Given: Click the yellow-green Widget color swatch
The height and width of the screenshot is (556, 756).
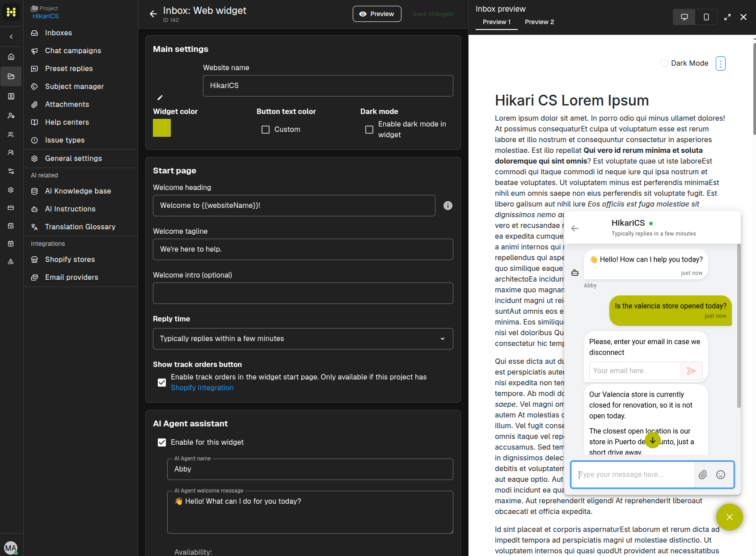Looking at the screenshot, I should [162, 128].
